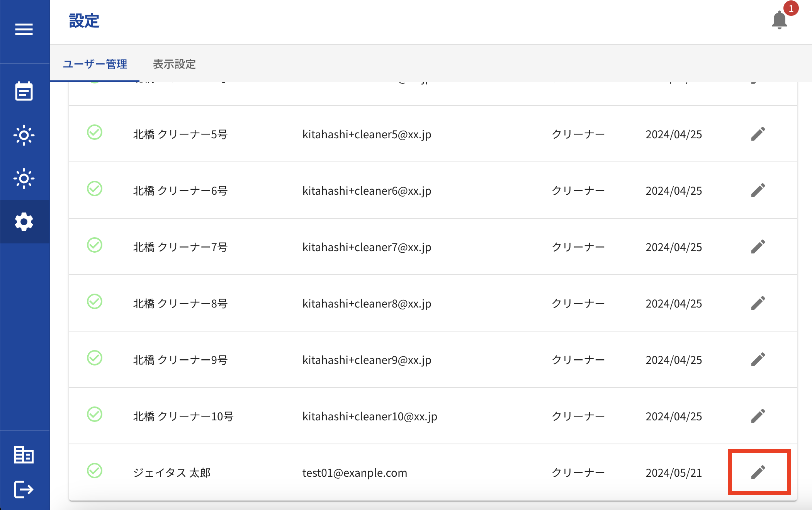This screenshot has width=812, height=510.
Task: Click email test01@exanple.com
Action: point(355,473)
